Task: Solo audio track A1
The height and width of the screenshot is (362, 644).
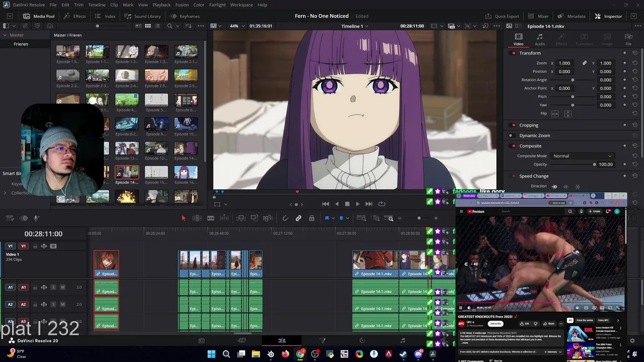Action: click(x=53, y=287)
